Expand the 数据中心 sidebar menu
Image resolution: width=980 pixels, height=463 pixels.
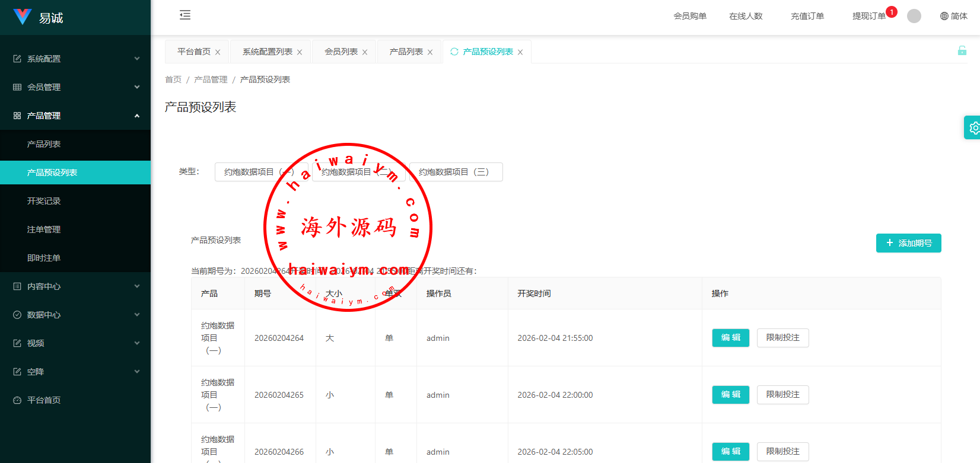click(75, 315)
